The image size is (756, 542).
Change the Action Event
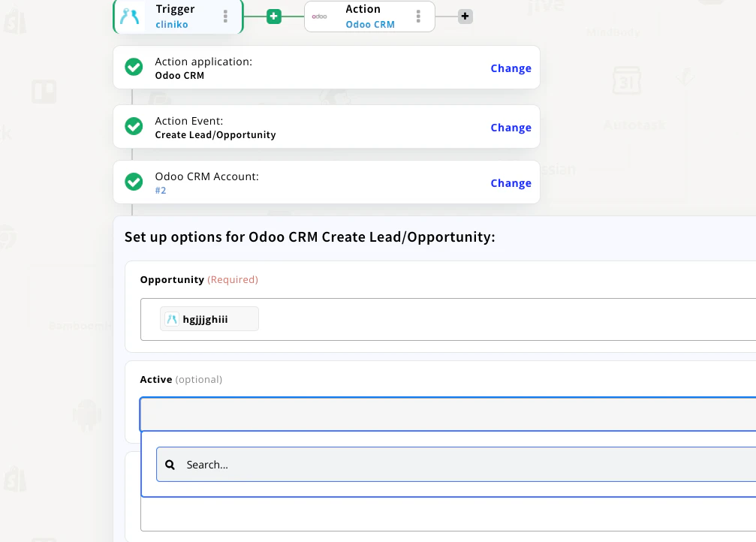511,128
